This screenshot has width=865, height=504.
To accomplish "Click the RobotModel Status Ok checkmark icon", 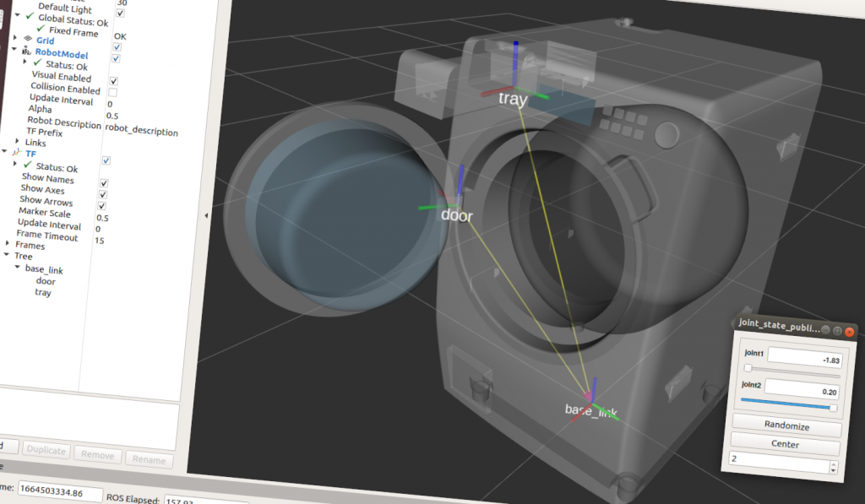I will tap(37, 63).
